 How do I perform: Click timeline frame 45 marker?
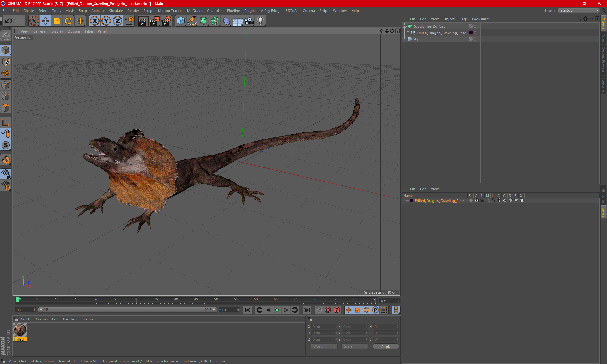click(x=196, y=299)
